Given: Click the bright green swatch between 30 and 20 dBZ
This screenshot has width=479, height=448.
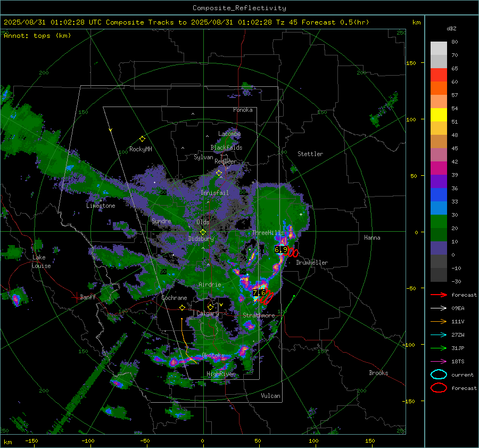Looking at the screenshot, I should click(439, 222).
